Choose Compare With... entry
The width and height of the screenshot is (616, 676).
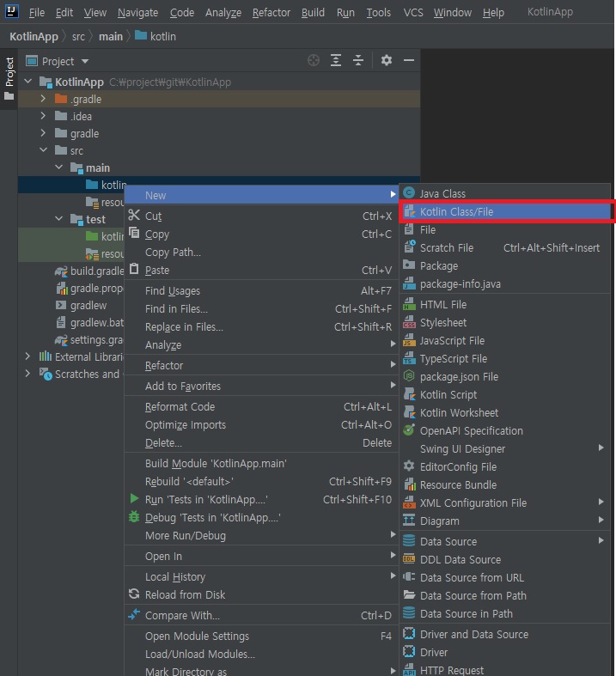(x=261, y=615)
